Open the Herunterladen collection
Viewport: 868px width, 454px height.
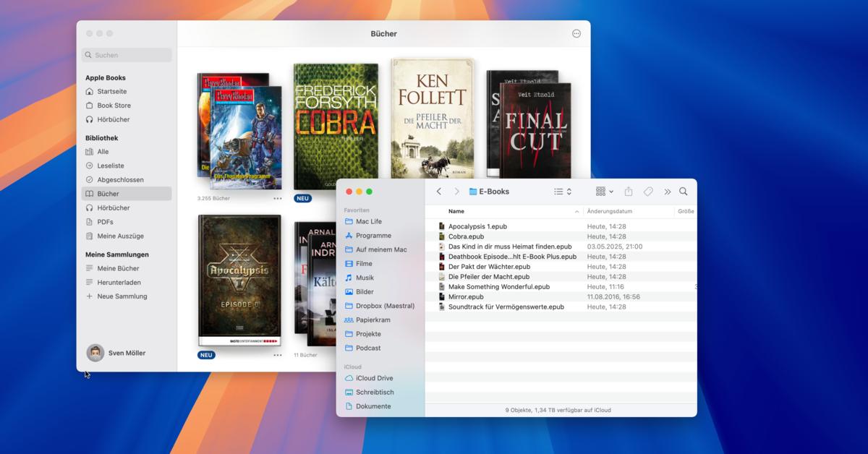119,283
